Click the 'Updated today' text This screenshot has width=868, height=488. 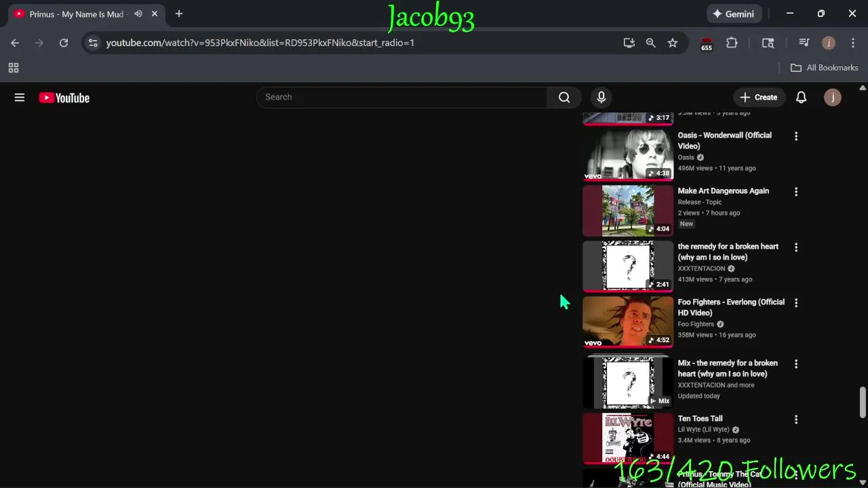coord(698,396)
